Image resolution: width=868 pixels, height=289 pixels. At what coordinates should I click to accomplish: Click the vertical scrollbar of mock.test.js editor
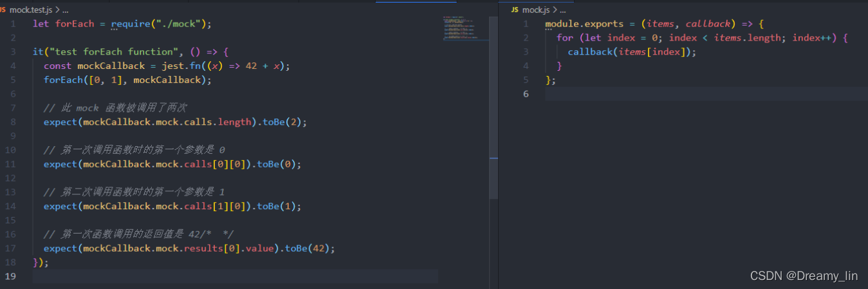[494, 107]
